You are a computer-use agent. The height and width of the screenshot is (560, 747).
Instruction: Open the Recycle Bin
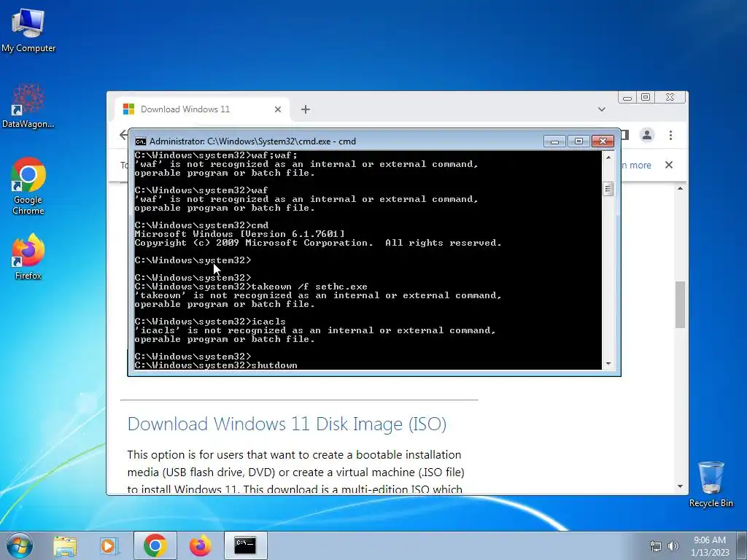(711, 484)
